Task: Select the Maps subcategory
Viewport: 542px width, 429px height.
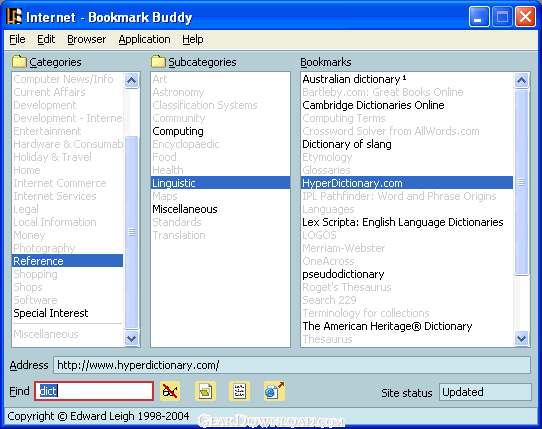Action: 221,196
